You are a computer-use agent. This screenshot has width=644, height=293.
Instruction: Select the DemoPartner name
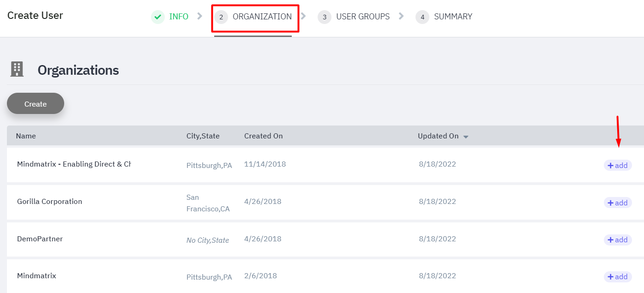click(x=40, y=239)
